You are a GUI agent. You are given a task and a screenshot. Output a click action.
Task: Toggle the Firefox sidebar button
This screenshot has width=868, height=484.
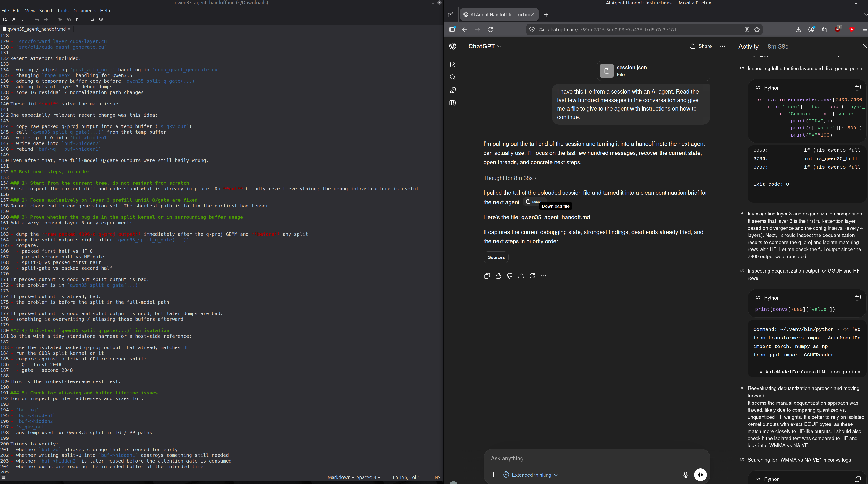pos(452,30)
